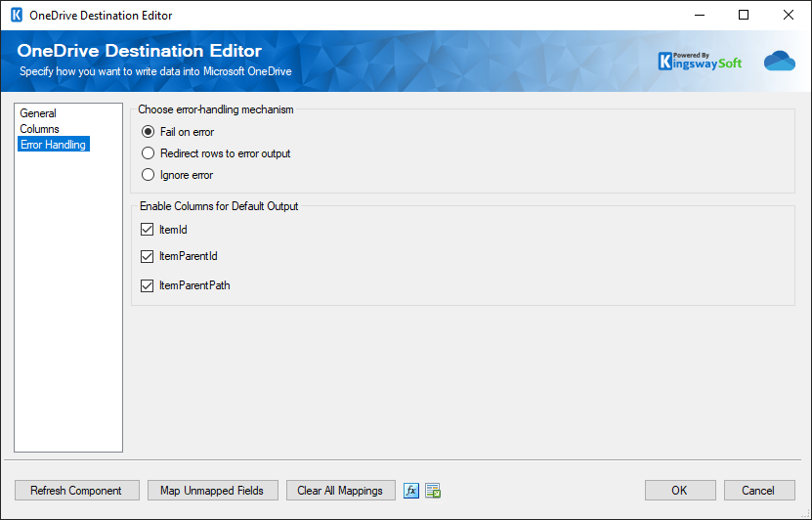This screenshot has width=812, height=520.
Task: Switch to the Columns page
Action: (x=39, y=129)
